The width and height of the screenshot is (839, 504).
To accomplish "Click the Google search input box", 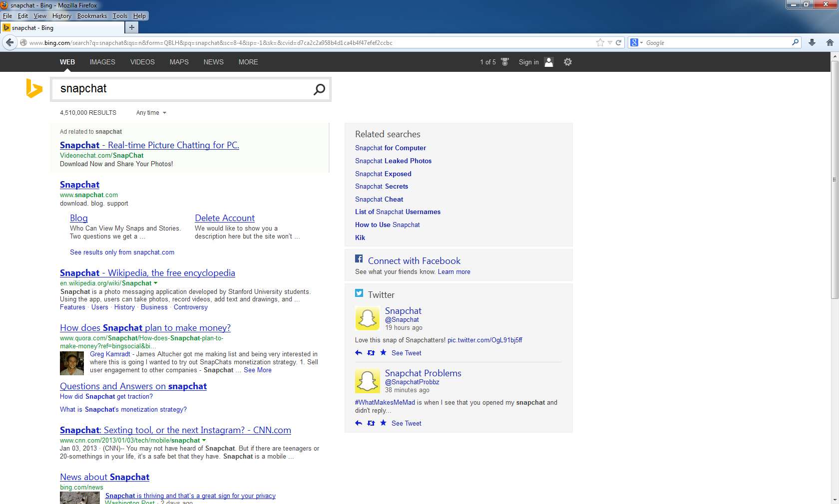I will [717, 42].
